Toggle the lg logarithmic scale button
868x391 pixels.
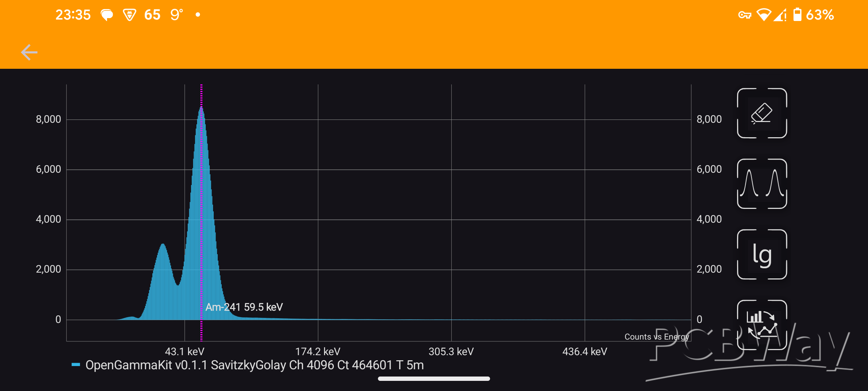pos(762,254)
